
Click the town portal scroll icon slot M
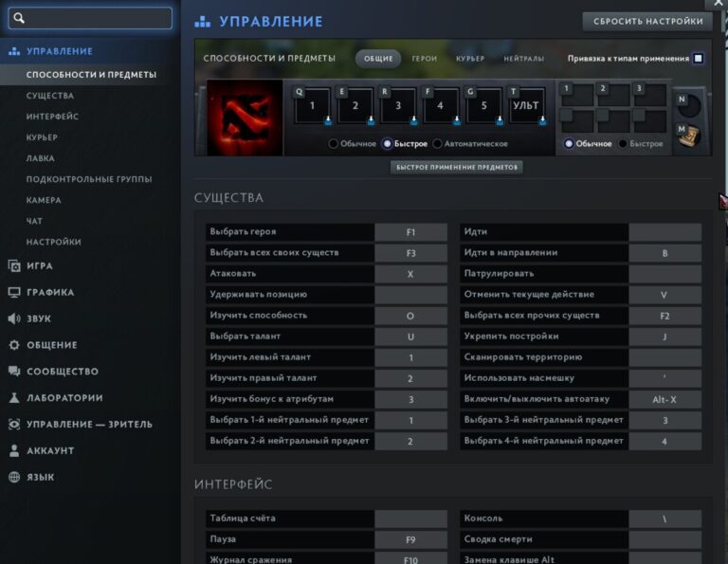[689, 136]
